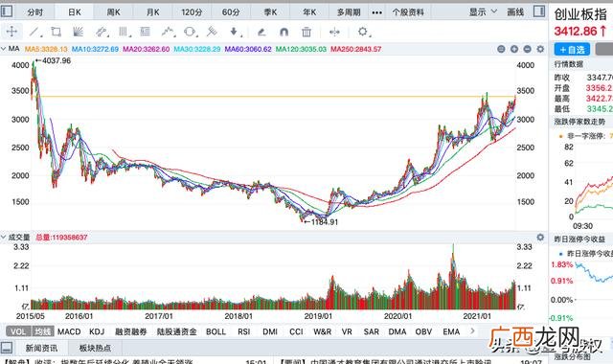Toggle the magnet snap tool
Screen dimensions: 613x364
coord(284,32)
